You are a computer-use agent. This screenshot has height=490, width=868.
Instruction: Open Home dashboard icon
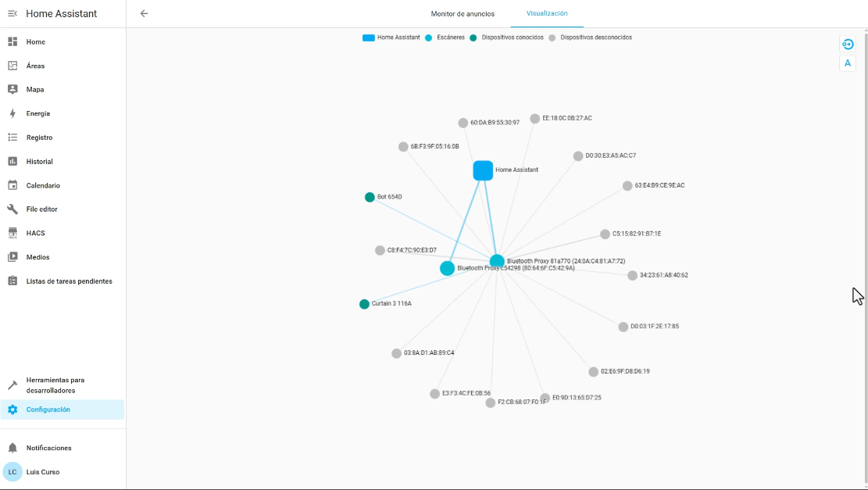pyautogui.click(x=13, y=41)
